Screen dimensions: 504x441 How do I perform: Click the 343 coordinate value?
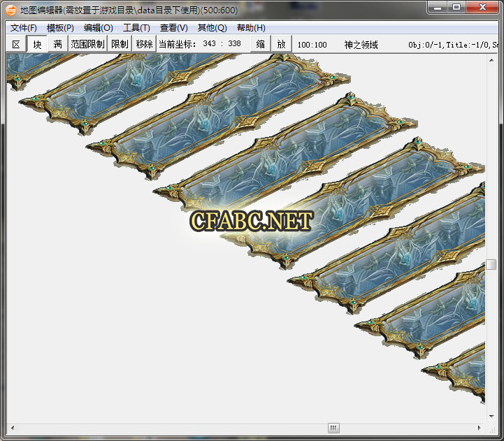[x=209, y=43]
